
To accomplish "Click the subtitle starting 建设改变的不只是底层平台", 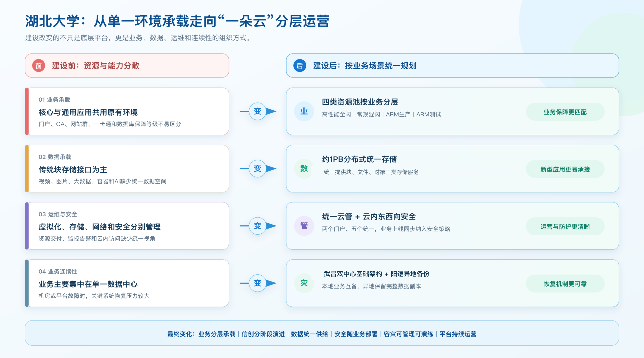I will pyautogui.click(x=138, y=38).
